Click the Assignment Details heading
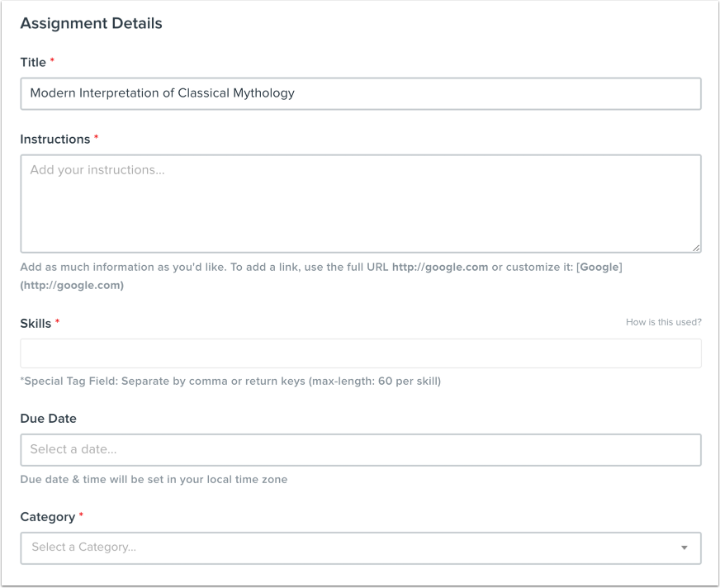 pyautogui.click(x=92, y=24)
